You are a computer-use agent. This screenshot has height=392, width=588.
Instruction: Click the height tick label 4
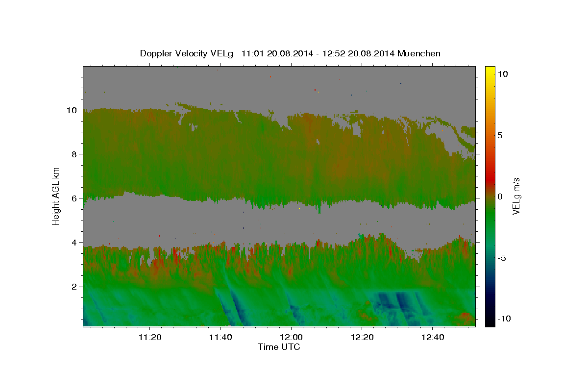[x=75, y=243]
